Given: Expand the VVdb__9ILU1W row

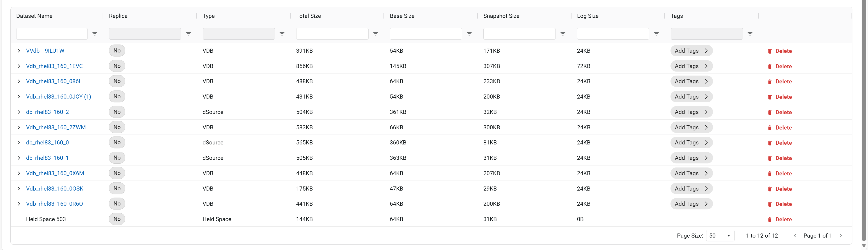Looking at the screenshot, I should [x=19, y=51].
